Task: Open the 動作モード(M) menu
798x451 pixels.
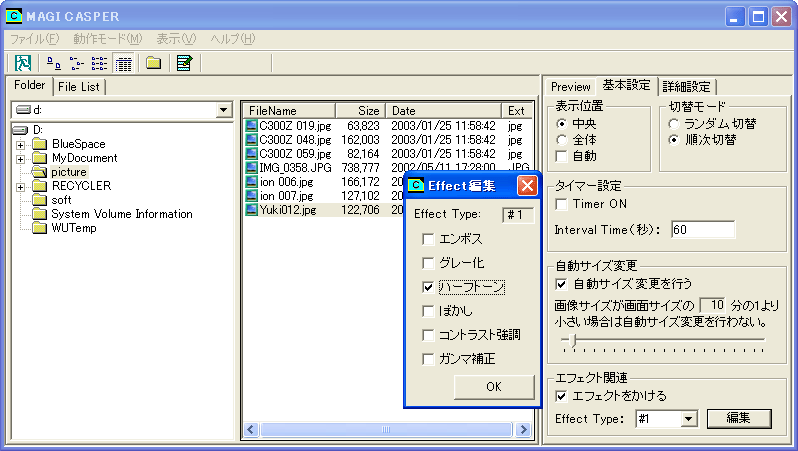Action: (107, 39)
